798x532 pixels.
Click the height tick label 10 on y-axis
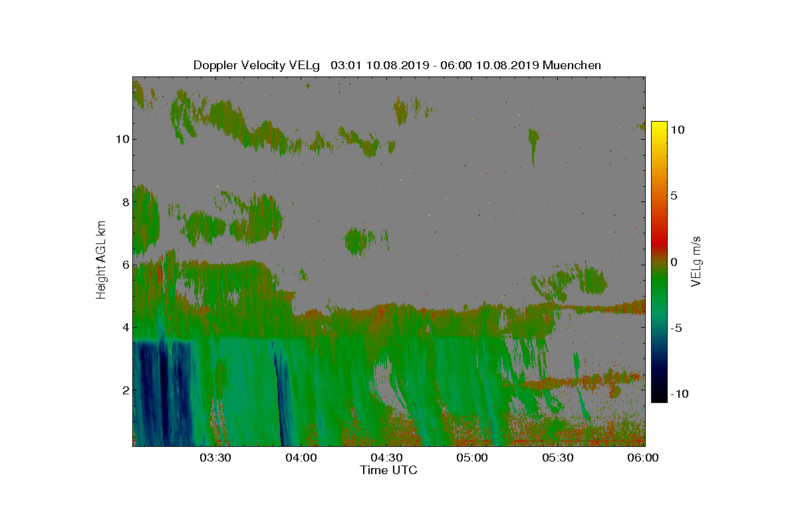click(122, 139)
